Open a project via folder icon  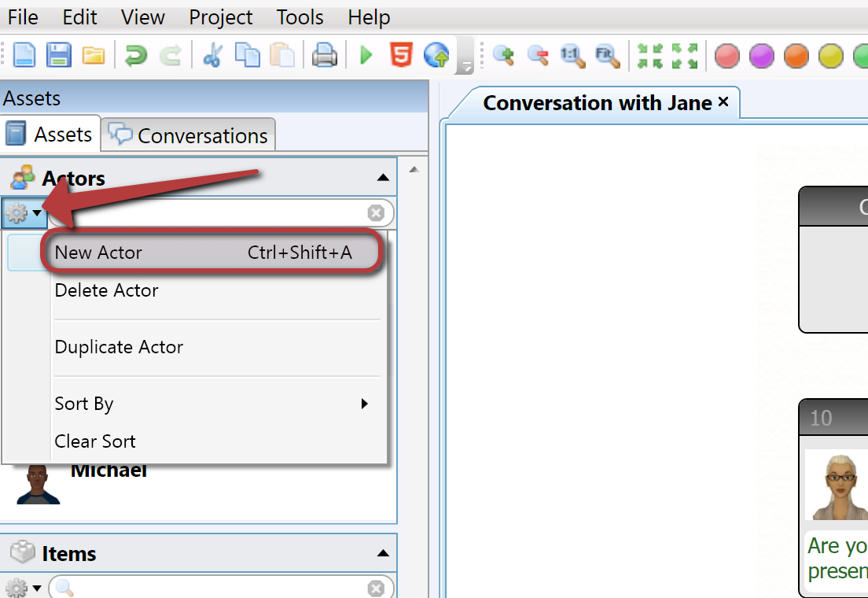click(94, 55)
